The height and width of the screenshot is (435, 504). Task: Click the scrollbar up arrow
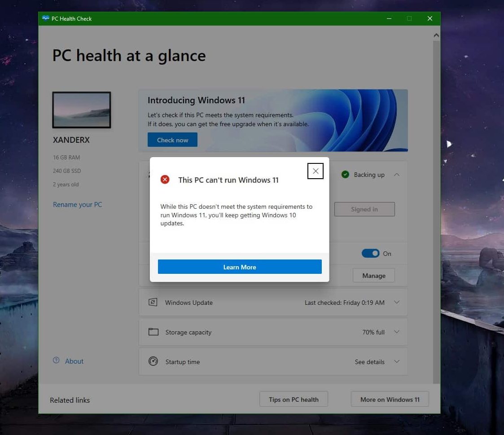tap(436, 35)
